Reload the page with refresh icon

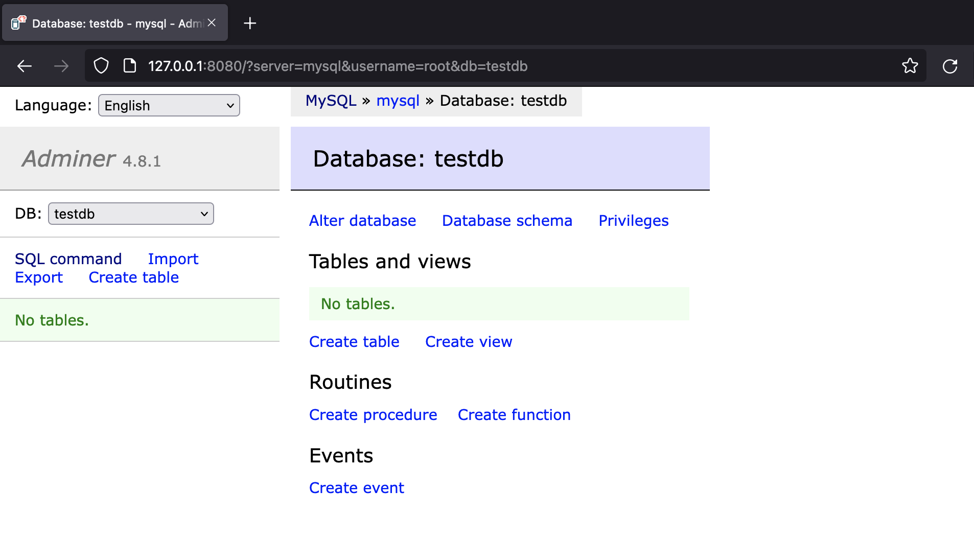(949, 66)
